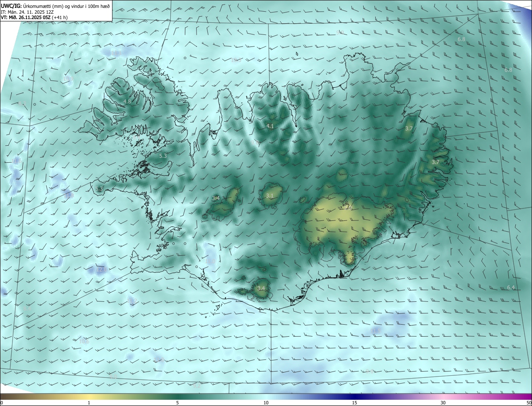Click the title 'UWC/IG: Úrkomumætti (mm) og vindur' text
The image size is (532, 406).
(55, 5)
